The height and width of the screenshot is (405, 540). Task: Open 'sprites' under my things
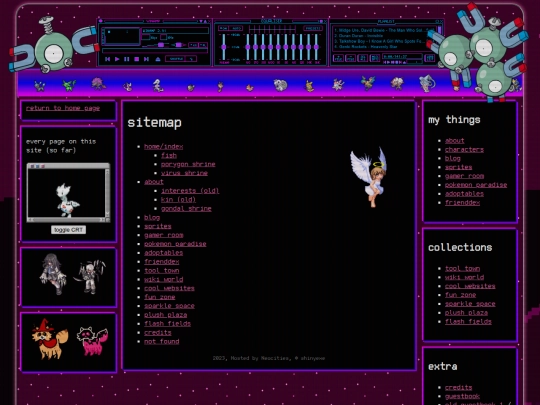(x=458, y=167)
